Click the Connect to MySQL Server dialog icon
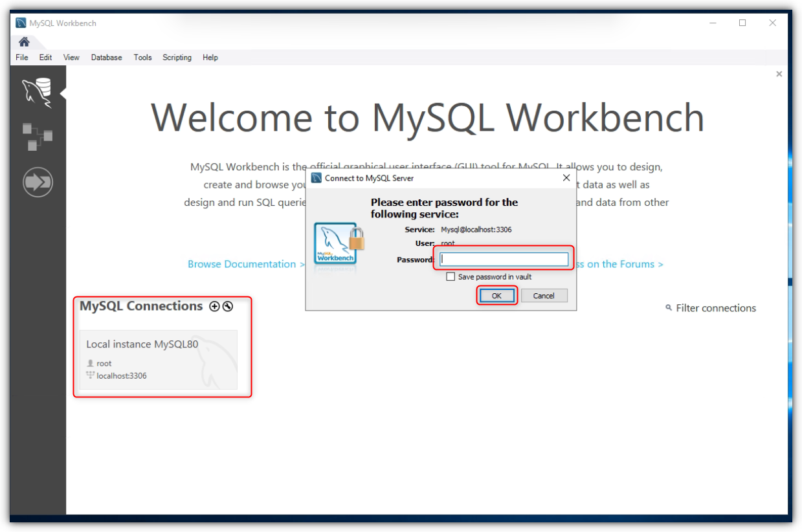This screenshot has width=802, height=532. tap(317, 178)
